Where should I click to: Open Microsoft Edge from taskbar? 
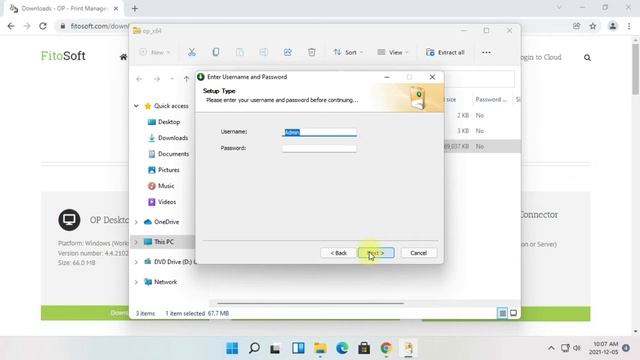coord(342,348)
